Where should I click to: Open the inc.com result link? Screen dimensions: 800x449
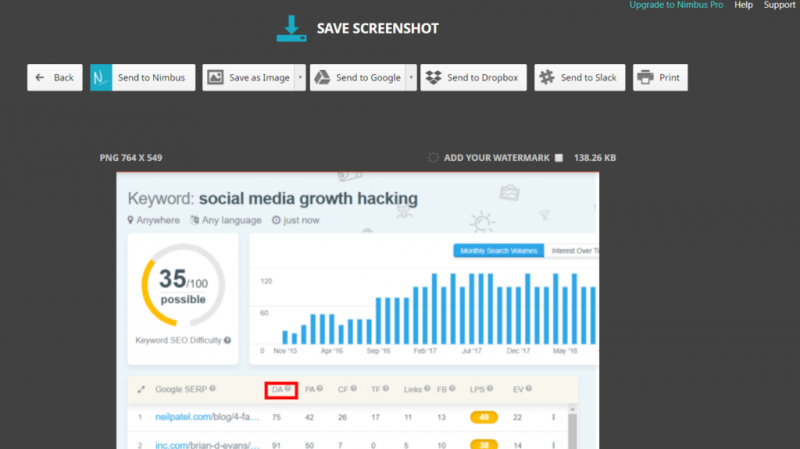[x=207, y=445]
